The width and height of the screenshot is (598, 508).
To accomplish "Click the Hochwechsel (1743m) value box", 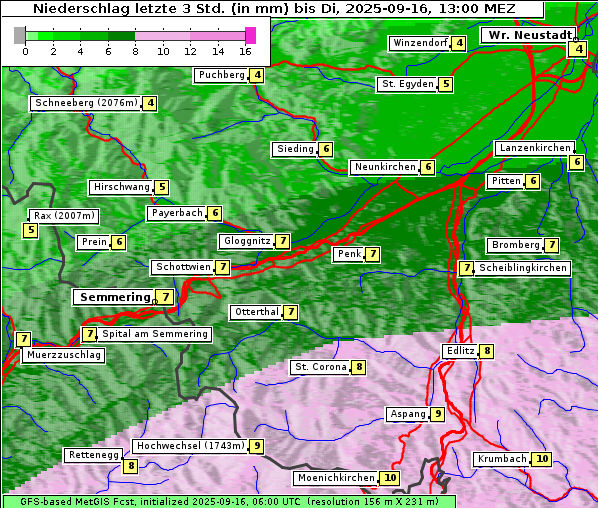I will click(257, 446).
